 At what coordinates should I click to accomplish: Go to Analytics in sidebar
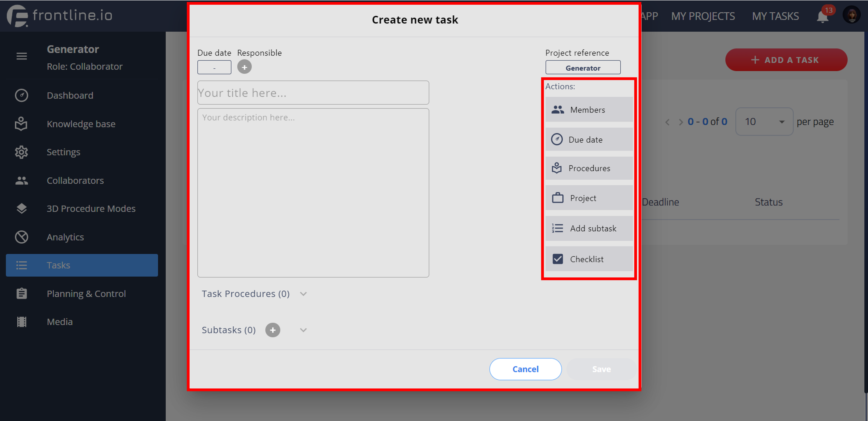pyautogui.click(x=65, y=237)
